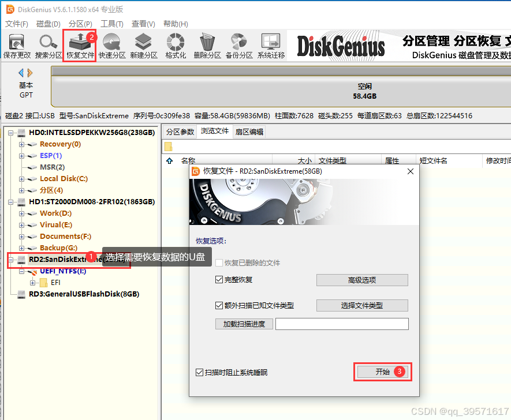
Task: Disable 扫描时阻止系统睡眠 option
Action: tap(200, 372)
